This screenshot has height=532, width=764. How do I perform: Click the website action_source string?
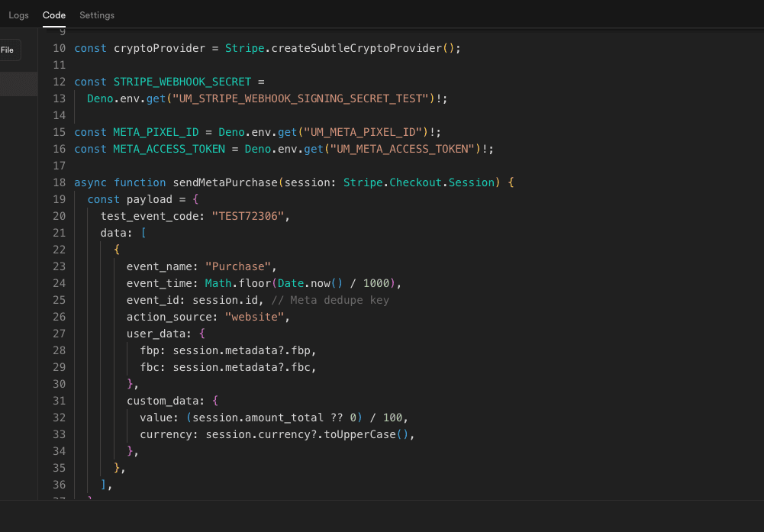point(255,316)
